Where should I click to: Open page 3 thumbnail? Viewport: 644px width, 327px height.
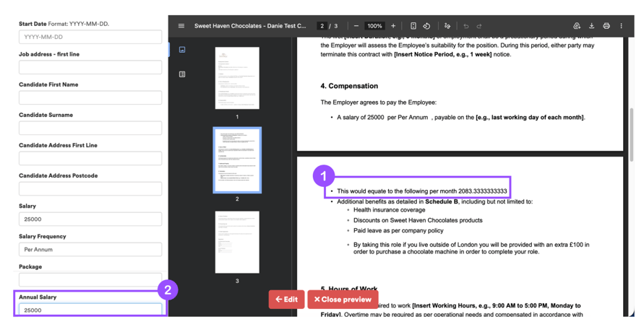point(237,242)
